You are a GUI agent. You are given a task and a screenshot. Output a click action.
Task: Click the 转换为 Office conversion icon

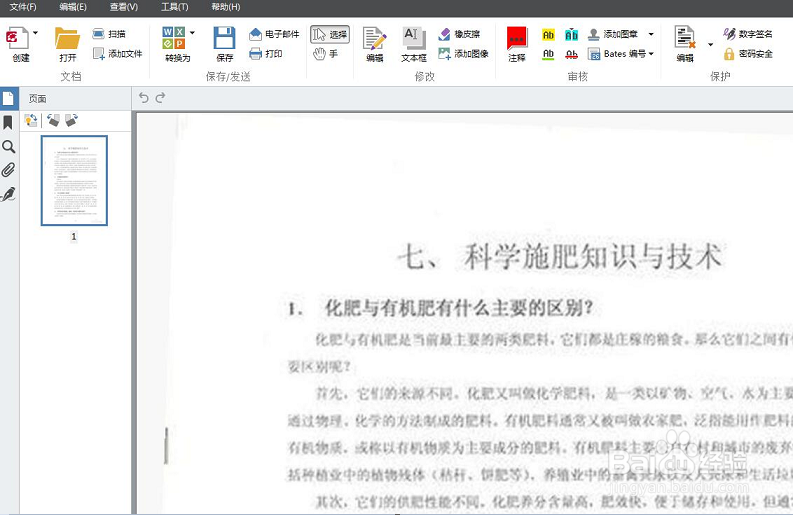pyautogui.click(x=173, y=38)
